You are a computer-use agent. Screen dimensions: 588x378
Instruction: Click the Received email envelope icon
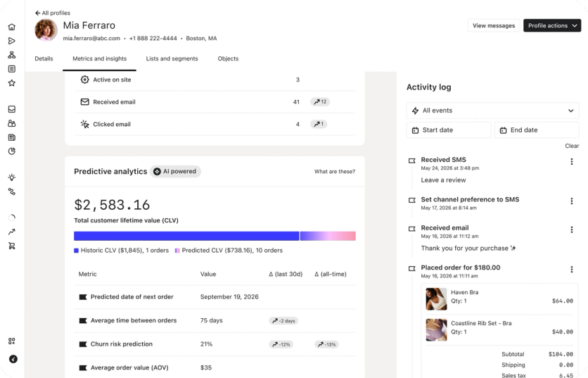[x=84, y=102]
